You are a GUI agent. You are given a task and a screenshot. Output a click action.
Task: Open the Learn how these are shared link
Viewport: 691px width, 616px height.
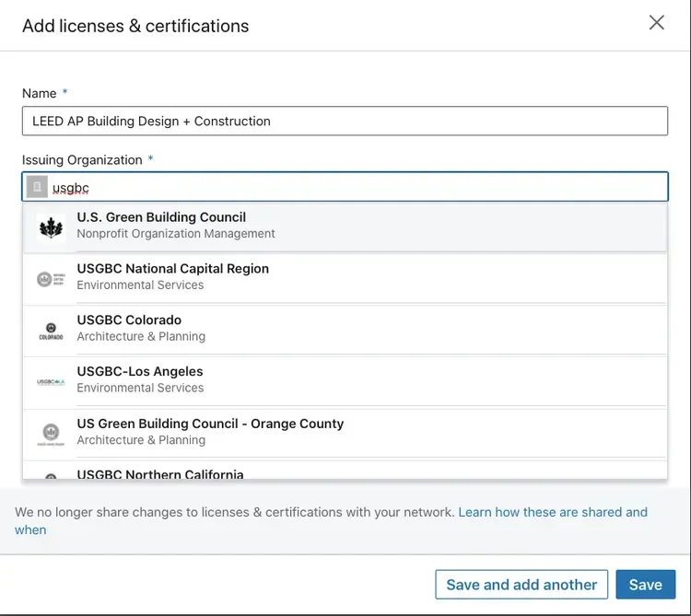(331, 520)
